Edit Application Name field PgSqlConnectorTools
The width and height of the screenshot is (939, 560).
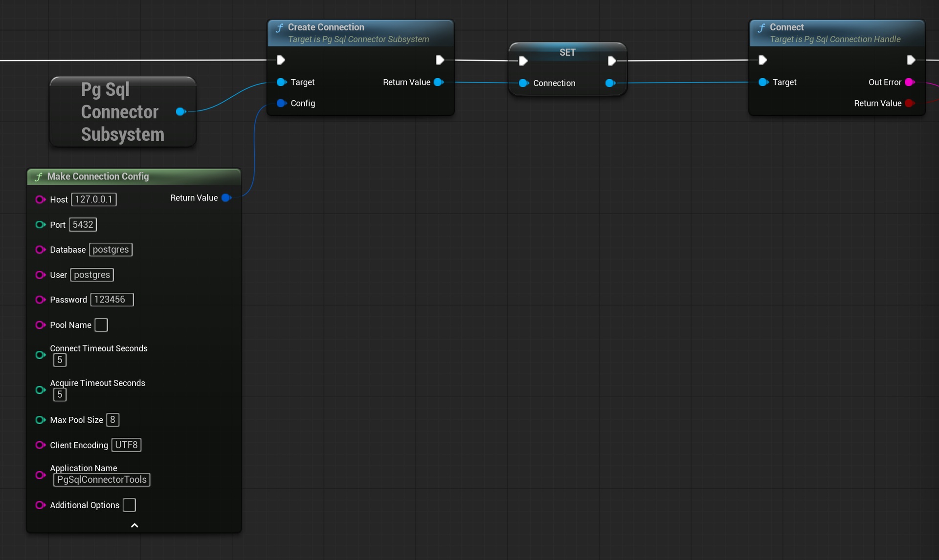(x=102, y=480)
